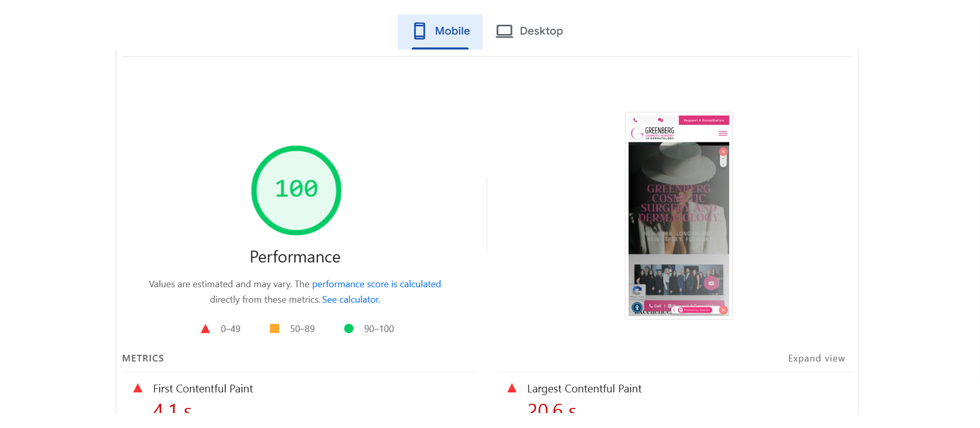This screenshot has width=980, height=428.
Task: Click the Greenberg website screenshot thumbnail
Action: point(679,216)
